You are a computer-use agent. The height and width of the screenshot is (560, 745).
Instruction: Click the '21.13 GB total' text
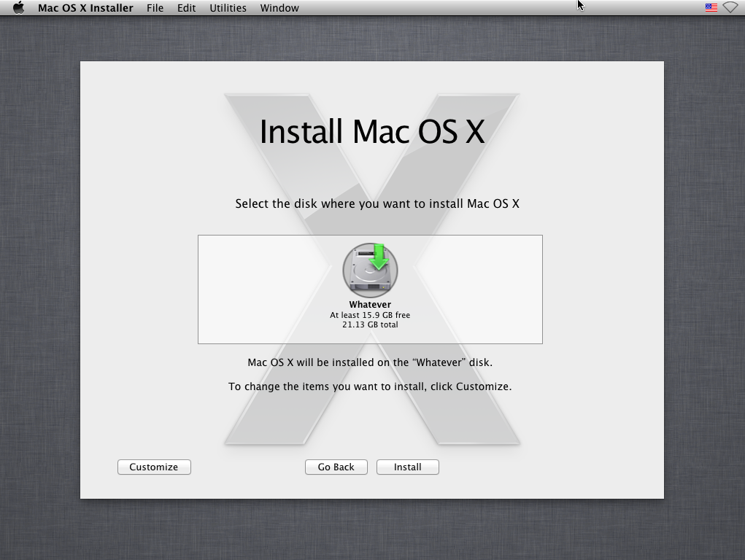[x=370, y=324]
